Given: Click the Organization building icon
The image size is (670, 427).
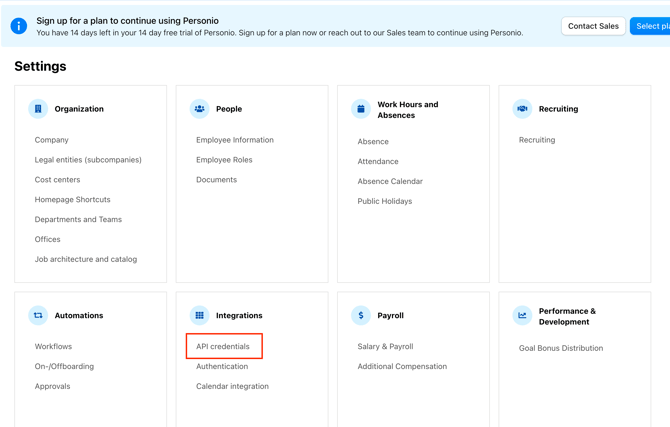Looking at the screenshot, I should (38, 109).
